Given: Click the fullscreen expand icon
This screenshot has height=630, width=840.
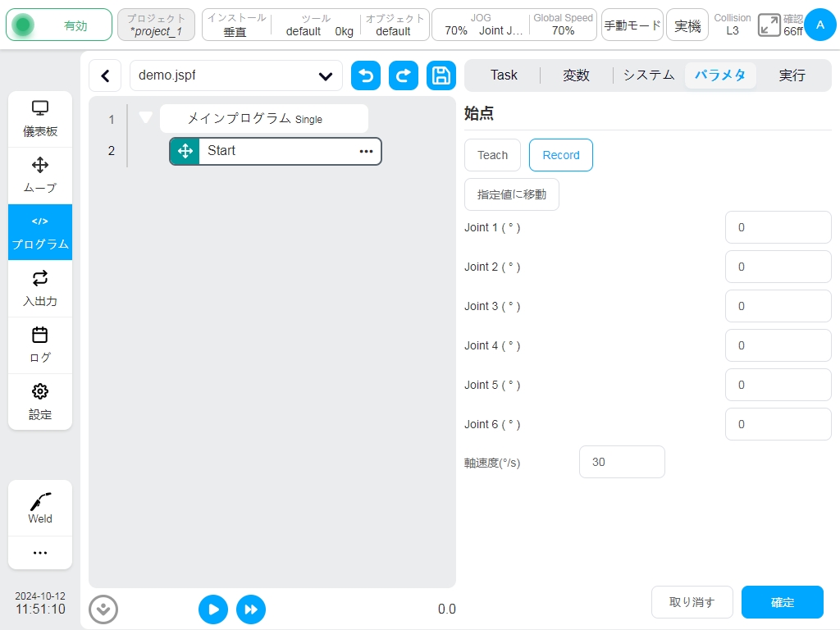Looking at the screenshot, I should (769, 25).
